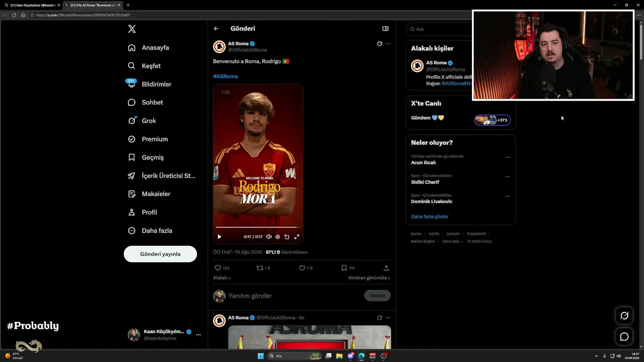Viewport: 644px width, 362px height.
Task: Bookmark the post with 119 saves
Action: pos(344,268)
